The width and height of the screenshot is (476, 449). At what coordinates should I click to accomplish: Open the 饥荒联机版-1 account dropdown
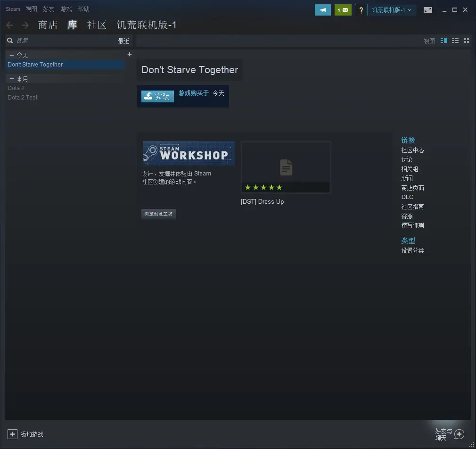tap(392, 10)
